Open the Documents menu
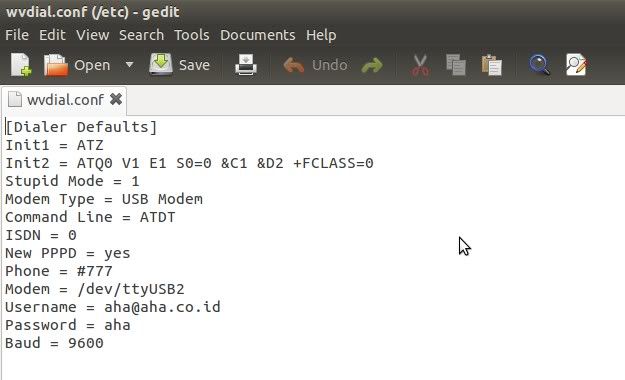Viewport: 625px width, 380px height. tap(258, 35)
